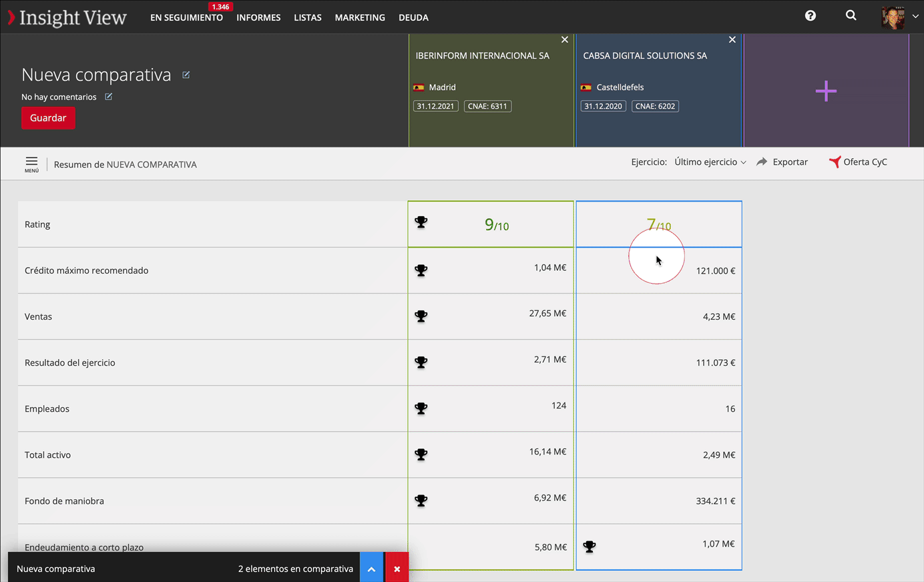924x582 pixels.
Task: Click the CNAE: 6202 tag
Action: [x=655, y=106]
